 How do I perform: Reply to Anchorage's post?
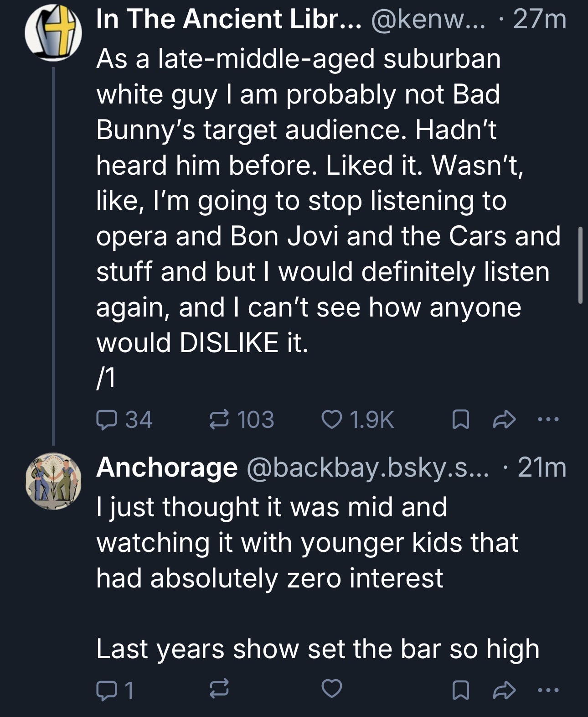point(106,691)
